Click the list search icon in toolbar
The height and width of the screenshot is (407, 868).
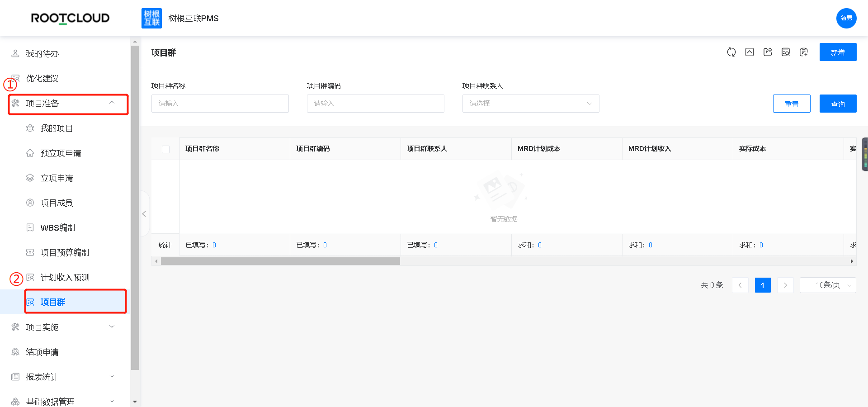[786, 52]
